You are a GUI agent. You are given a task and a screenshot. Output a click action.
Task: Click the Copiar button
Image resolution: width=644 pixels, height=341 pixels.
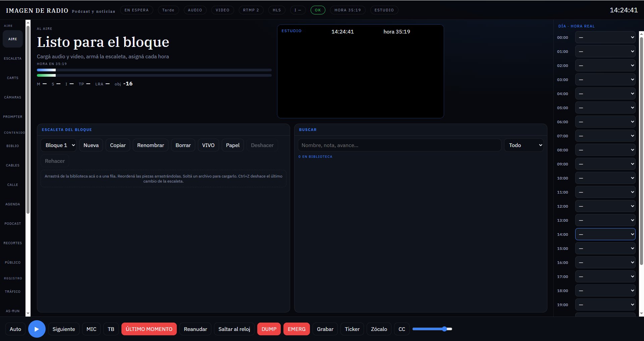[118, 145]
